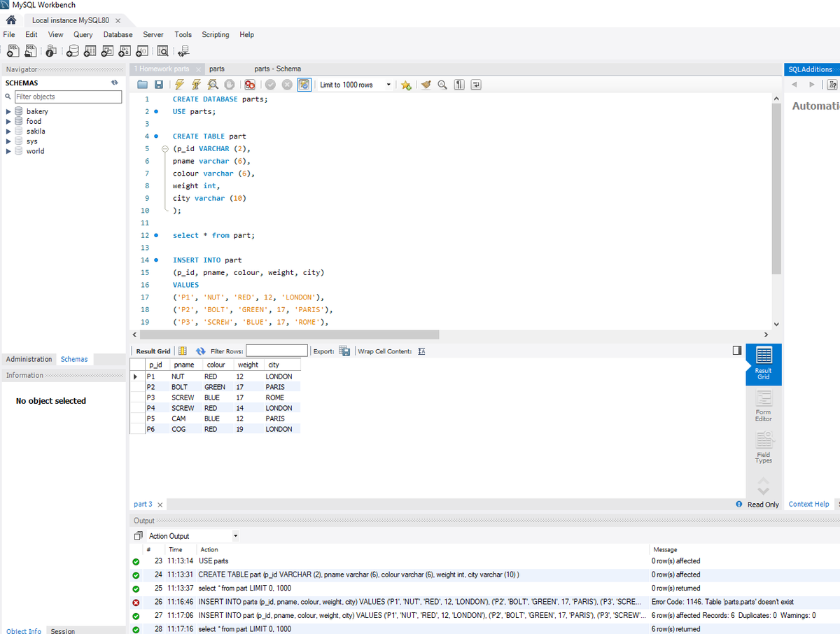
Task: Stop query execution hand icon
Action: coord(229,85)
